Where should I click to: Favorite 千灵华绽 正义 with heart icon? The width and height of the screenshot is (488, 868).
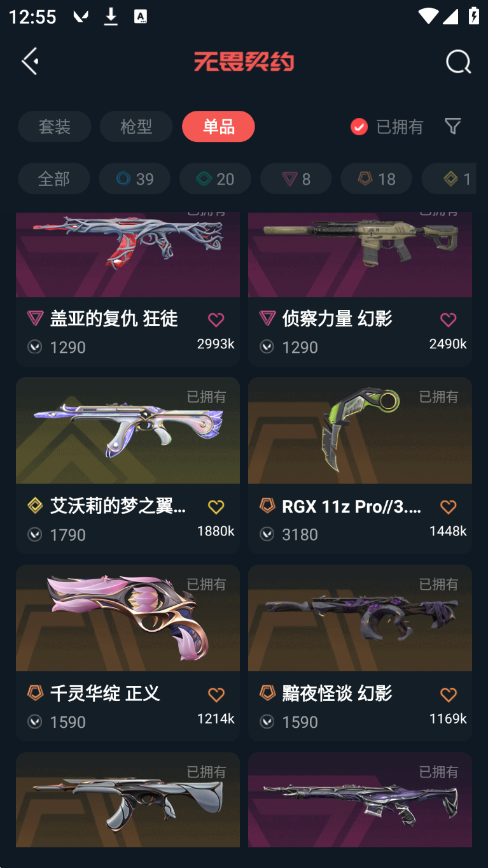pyautogui.click(x=216, y=694)
